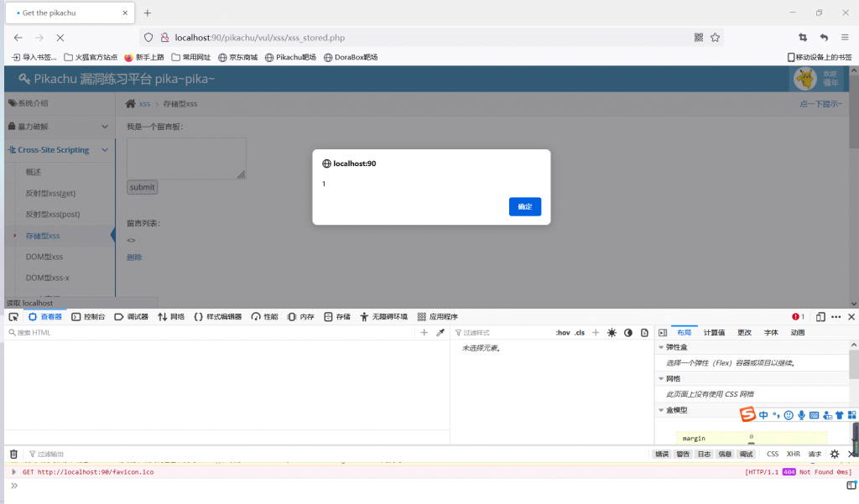Image resolution: width=859 pixels, height=504 pixels.
Task: Click the eyedropper color picker icon
Action: pos(440,333)
